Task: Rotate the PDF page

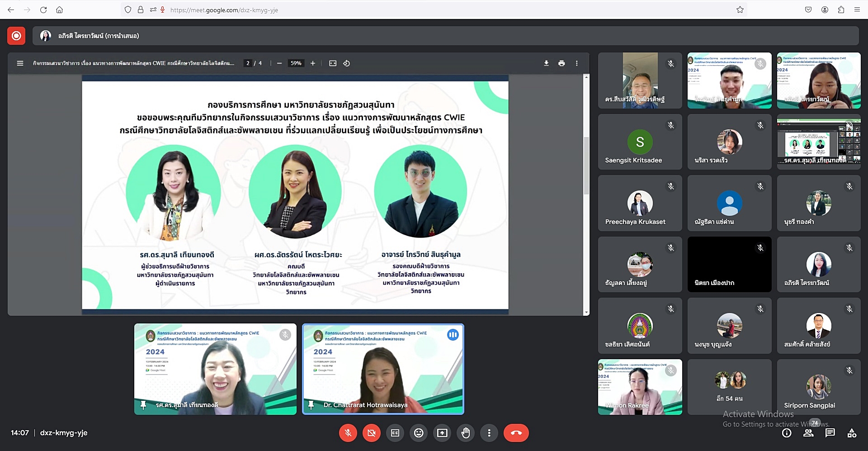Action: 347,63
